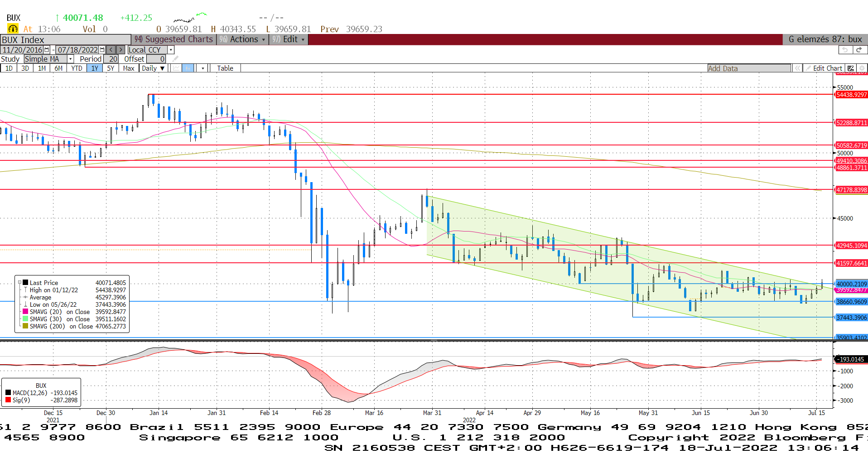The image size is (868, 473).
Task: Select the 1M range tab
Action: (42, 68)
